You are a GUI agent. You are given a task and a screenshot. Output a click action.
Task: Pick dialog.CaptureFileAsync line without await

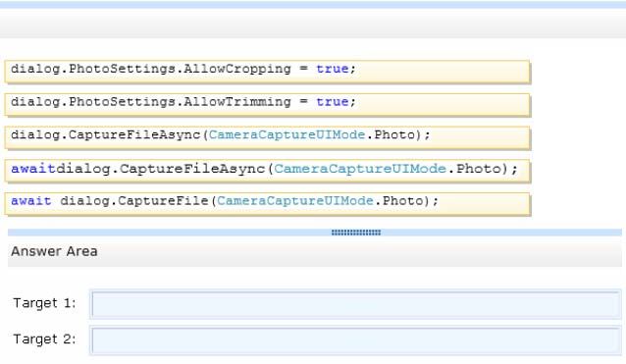[x=267, y=137]
